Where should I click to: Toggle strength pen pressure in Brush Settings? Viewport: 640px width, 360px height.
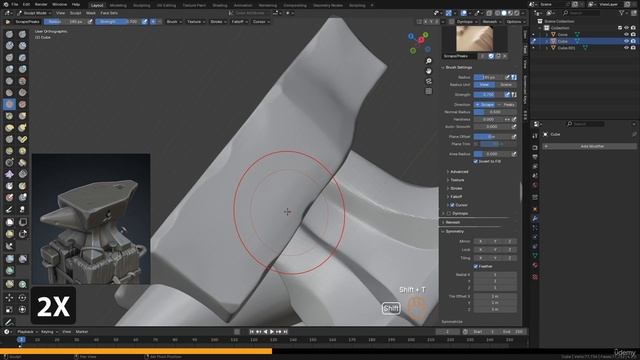point(507,95)
